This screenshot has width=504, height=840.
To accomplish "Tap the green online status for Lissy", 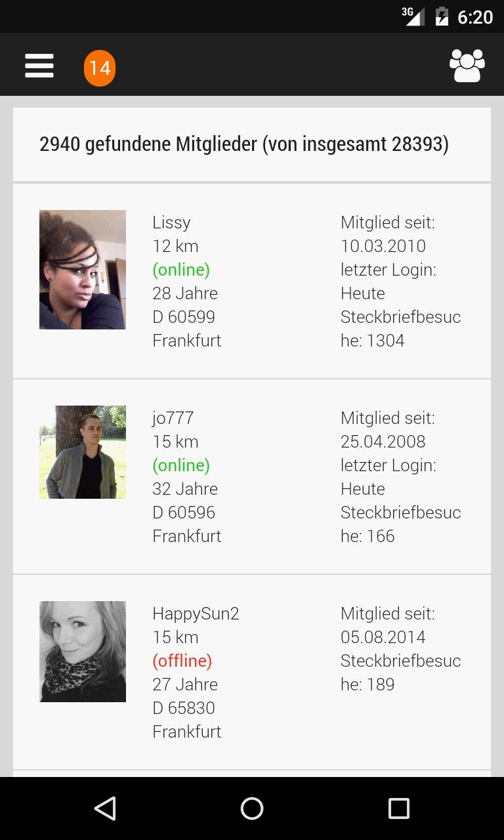I will pos(181,270).
